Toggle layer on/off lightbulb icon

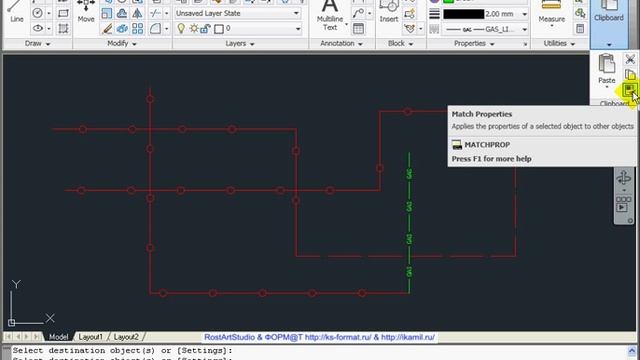[181, 29]
